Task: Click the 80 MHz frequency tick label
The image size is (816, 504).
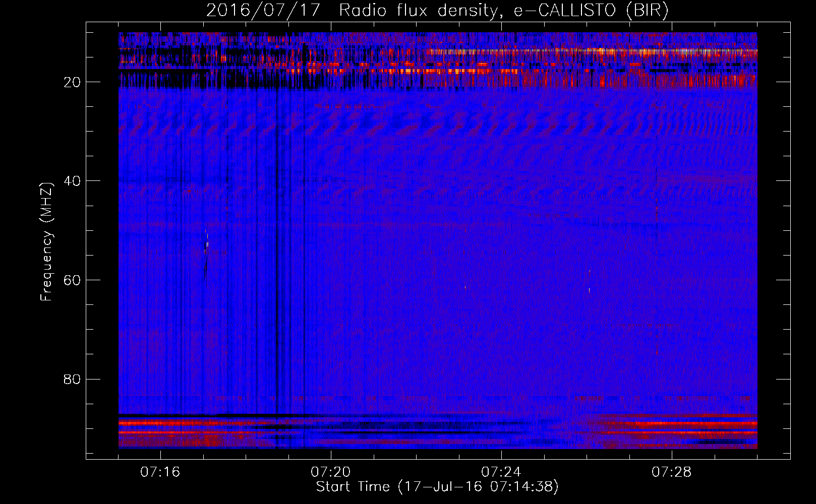Action: (73, 379)
